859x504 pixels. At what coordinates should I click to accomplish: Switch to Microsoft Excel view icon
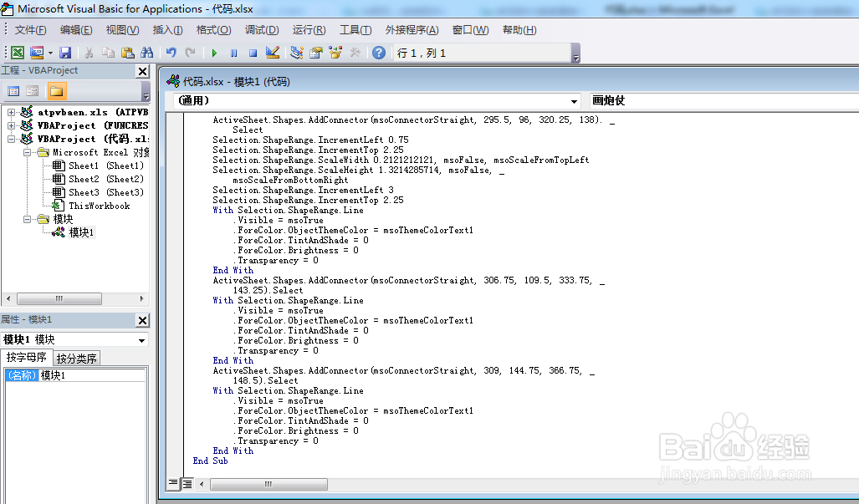click(18, 53)
